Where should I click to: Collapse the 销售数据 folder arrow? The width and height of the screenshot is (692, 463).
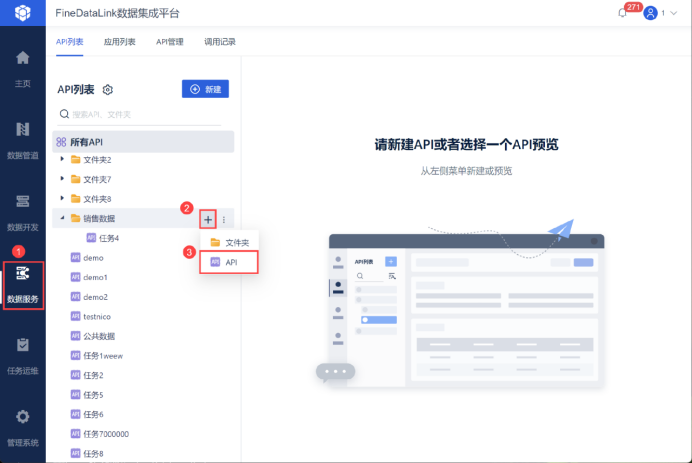pos(62,218)
